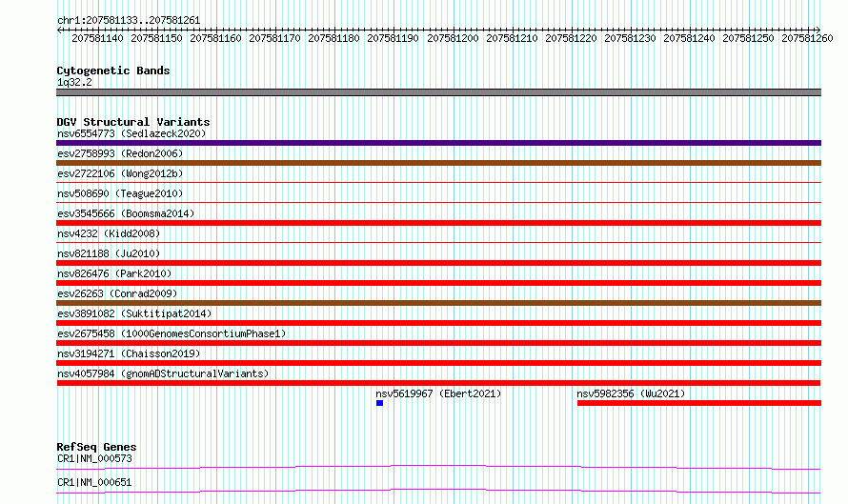Viewport: 848px width, 504px height.
Task: Click the magenta CR1|NM_000651 transcript line
Action: [438, 491]
